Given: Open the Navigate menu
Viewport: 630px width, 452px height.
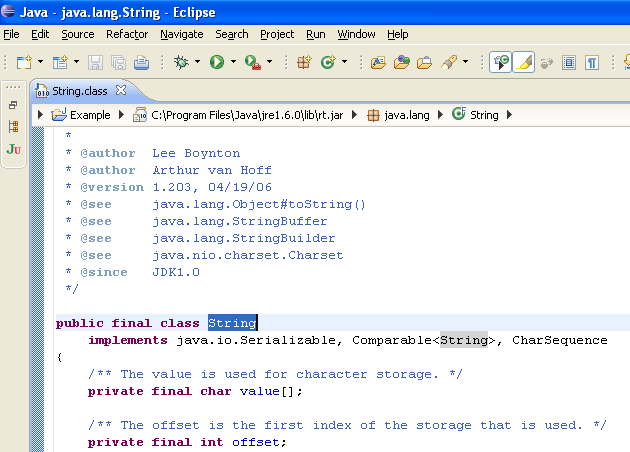Looking at the screenshot, I should 181,34.
